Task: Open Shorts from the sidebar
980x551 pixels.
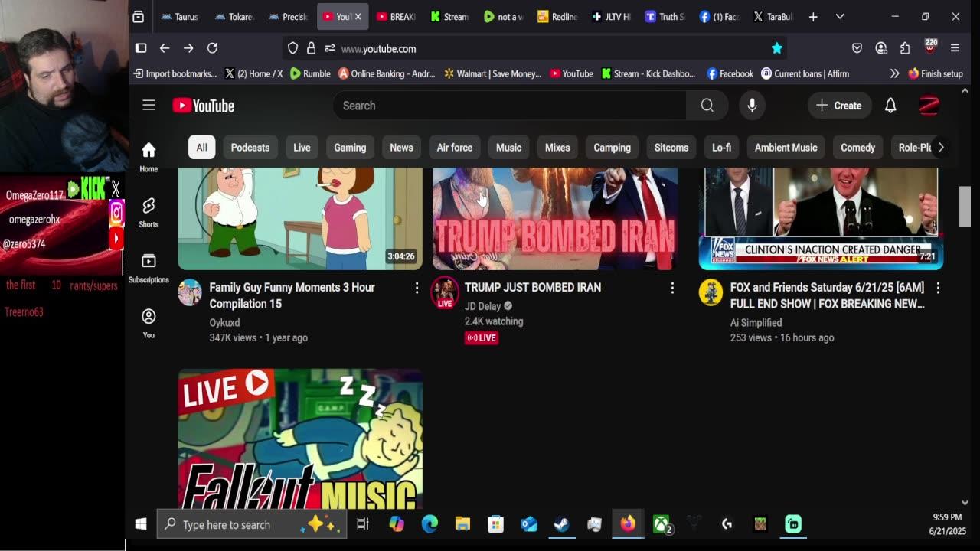Action: 149,212
